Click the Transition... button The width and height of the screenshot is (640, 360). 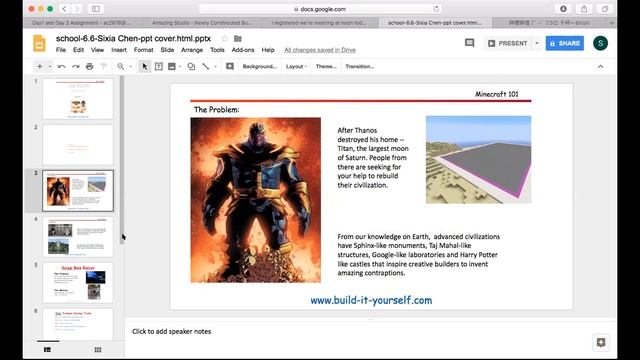pos(360,66)
